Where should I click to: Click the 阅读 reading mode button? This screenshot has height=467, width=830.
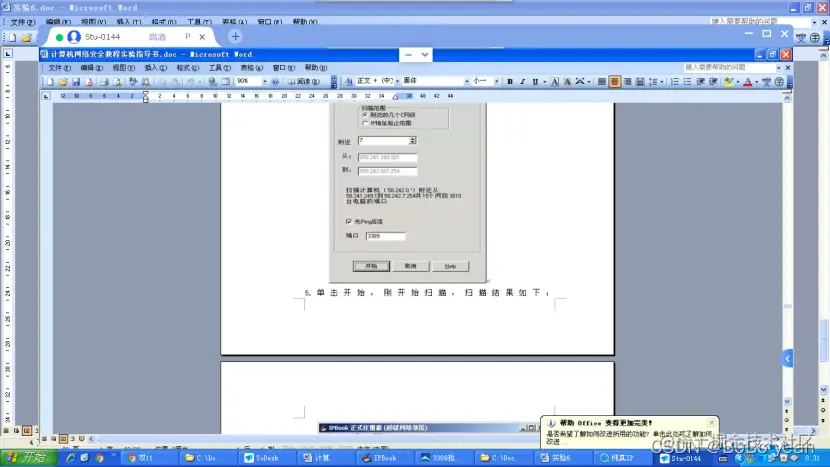point(304,82)
